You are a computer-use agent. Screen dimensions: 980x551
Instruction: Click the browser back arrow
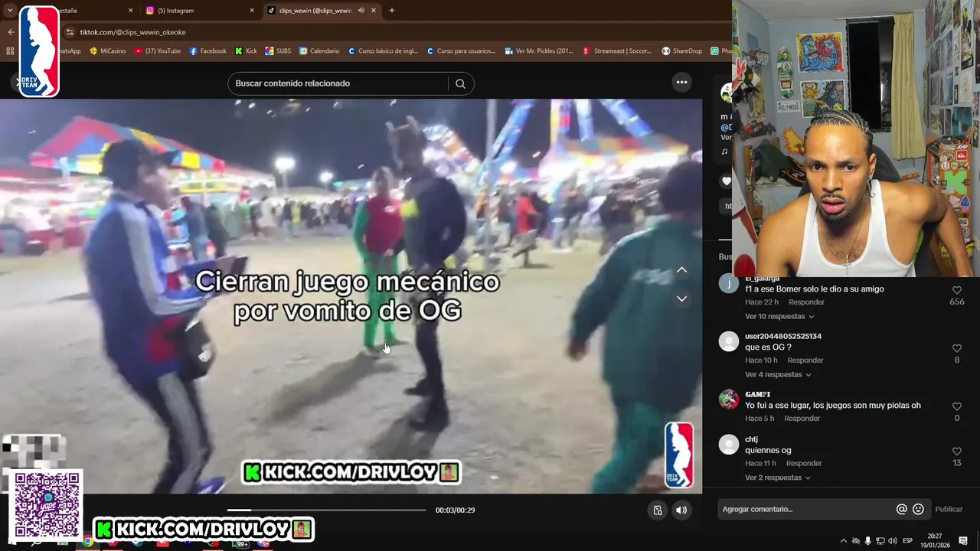pos(11,32)
